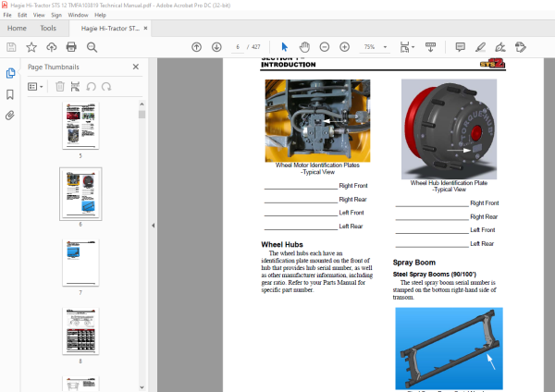
Task: Zoom out with minus circle icon
Action: [325, 47]
